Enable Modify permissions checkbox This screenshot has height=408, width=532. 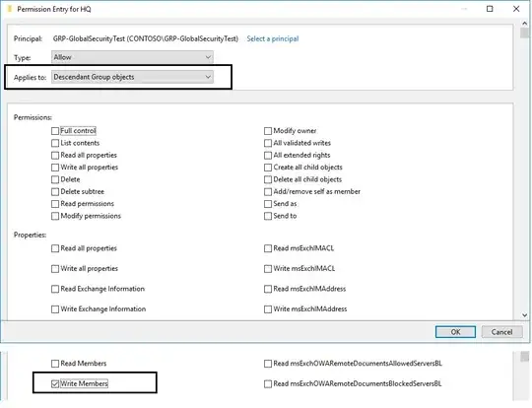click(x=55, y=216)
